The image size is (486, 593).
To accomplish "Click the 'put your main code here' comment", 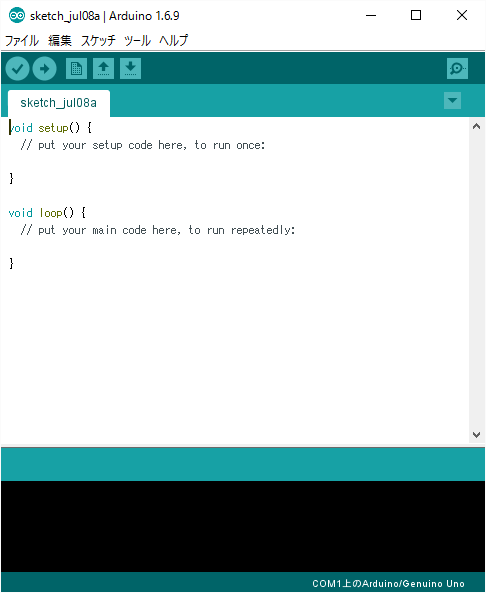I will 158,230.
